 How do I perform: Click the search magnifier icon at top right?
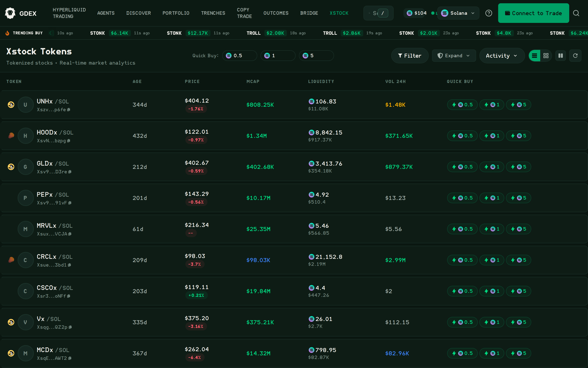[576, 13]
